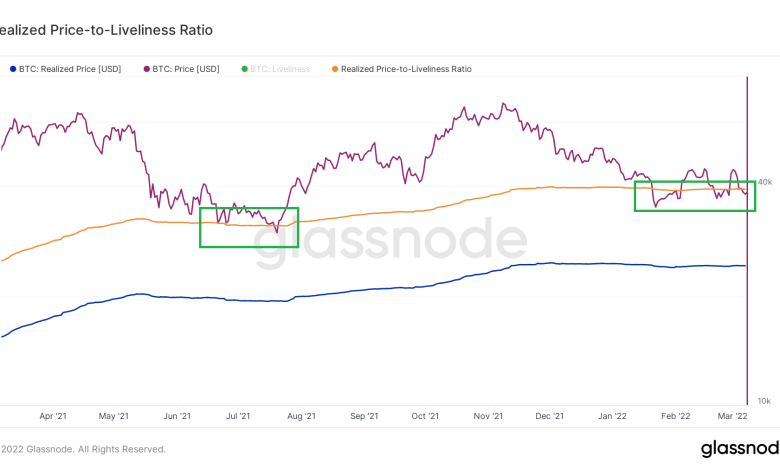Image resolution: width=780 pixels, height=470 pixels.
Task: Click the center glassnode watermark
Action: [x=390, y=243]
